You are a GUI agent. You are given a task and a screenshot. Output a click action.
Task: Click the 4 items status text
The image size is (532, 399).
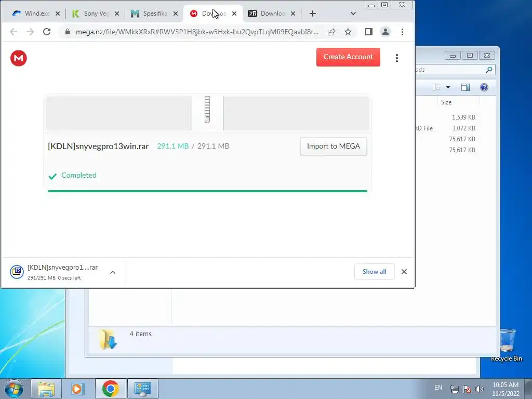tap(140, 334)
